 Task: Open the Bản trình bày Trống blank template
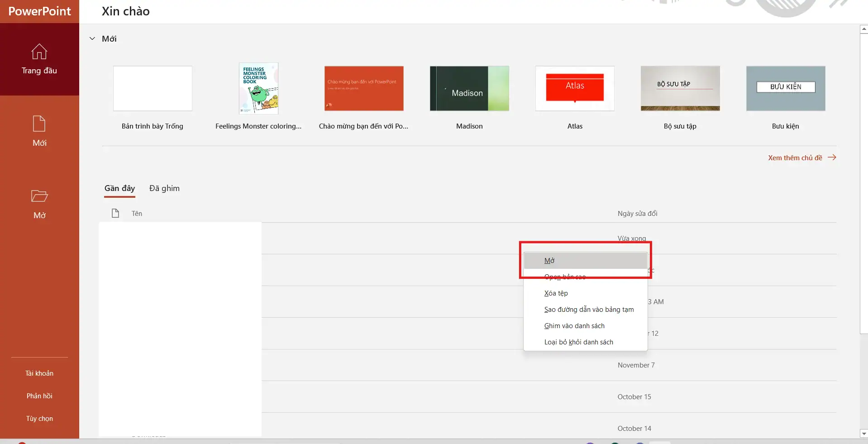[x=152, y=88]
